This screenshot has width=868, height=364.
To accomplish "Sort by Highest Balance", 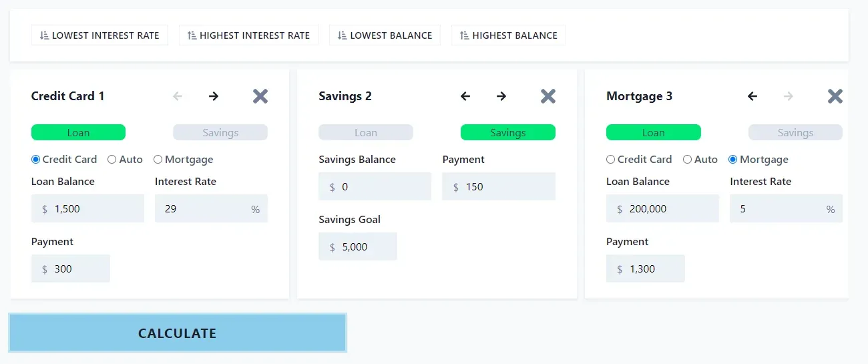I will click(x=509, y=35).
